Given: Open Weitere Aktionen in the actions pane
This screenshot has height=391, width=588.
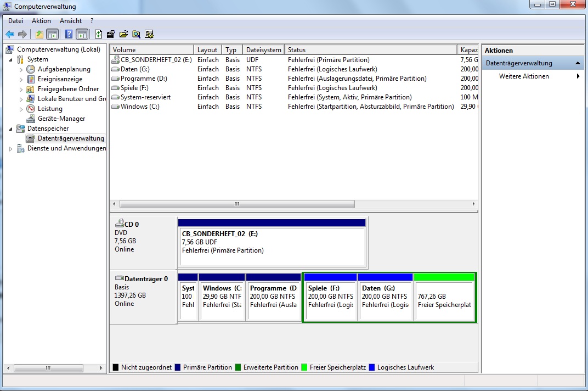Looking at the screenshot, I should (523, 76).
